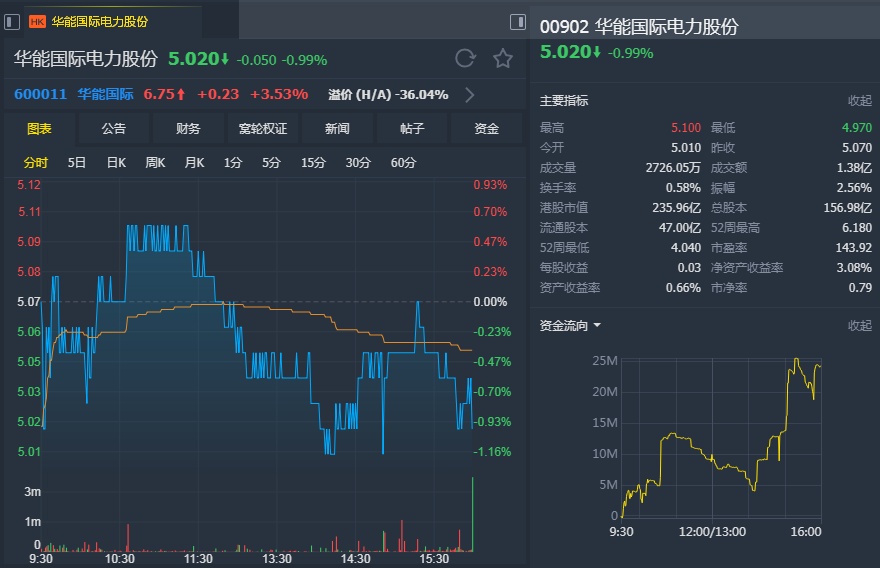Click the 最高 value 5.100
This screenshot has height=568, width=880.
(x=686, y=128)
